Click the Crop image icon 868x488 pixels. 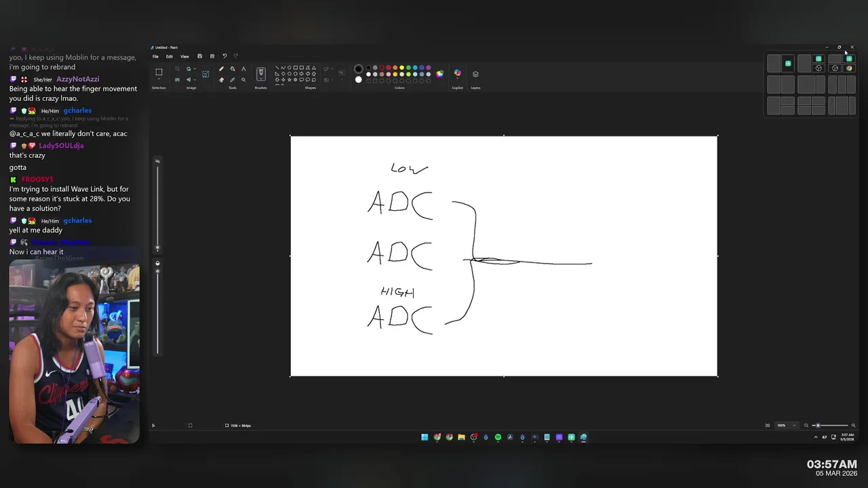pyautogui.click(x=177, y=68)
